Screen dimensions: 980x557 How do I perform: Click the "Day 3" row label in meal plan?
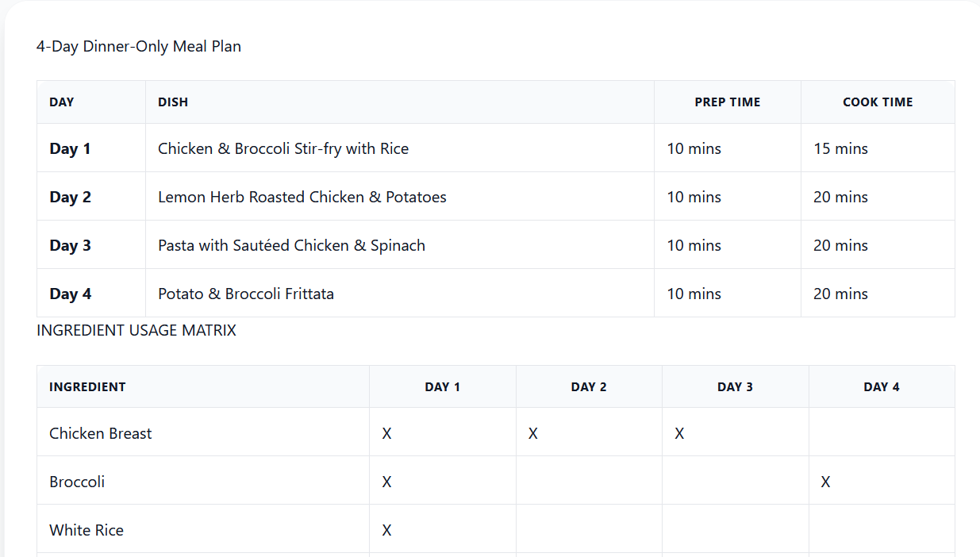point(71,245)
